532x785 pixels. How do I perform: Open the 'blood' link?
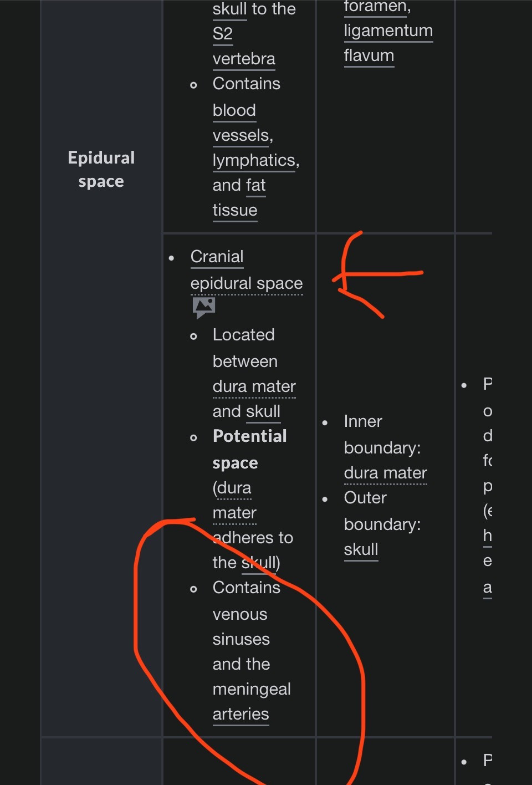pos(234,110)
